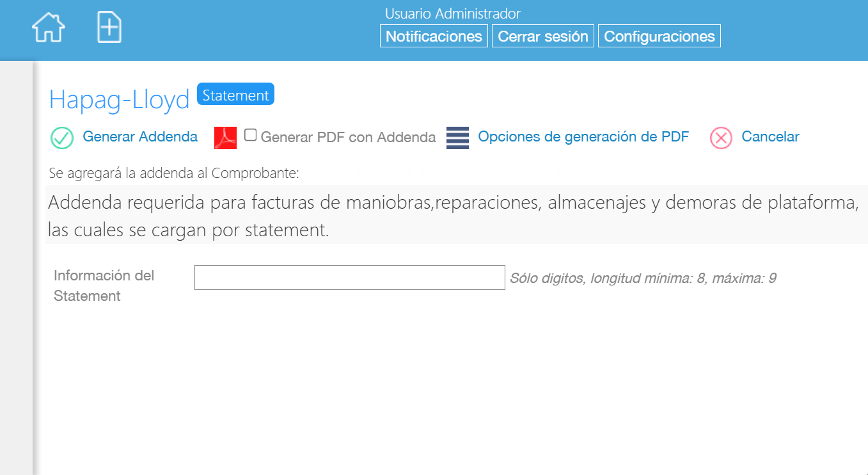Open Notificaciones in the top bar
Image resolution: width=868 pixels, height=475 pixels.
point(434,36)
